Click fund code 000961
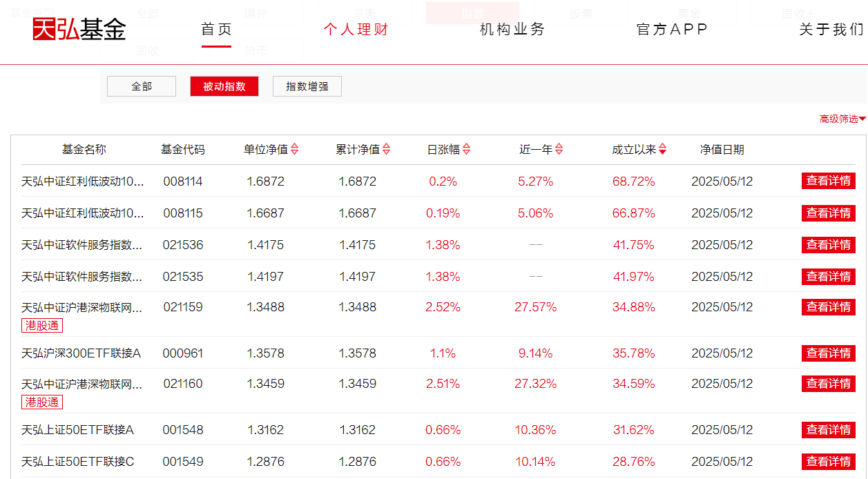The image size is (868, 479). click(x=183, y=353)
